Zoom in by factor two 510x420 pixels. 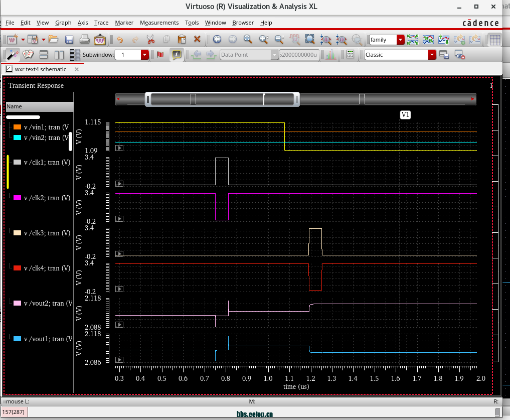click(x=263, y=40)
